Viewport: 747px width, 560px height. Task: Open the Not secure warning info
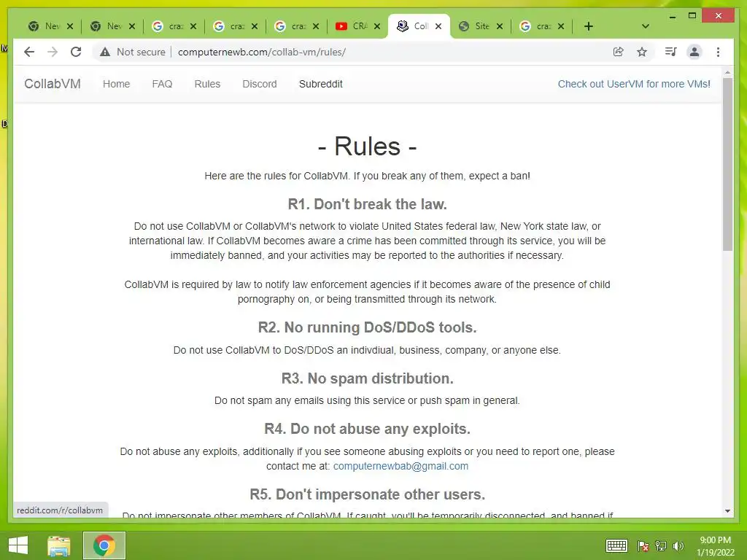[133, 52]
